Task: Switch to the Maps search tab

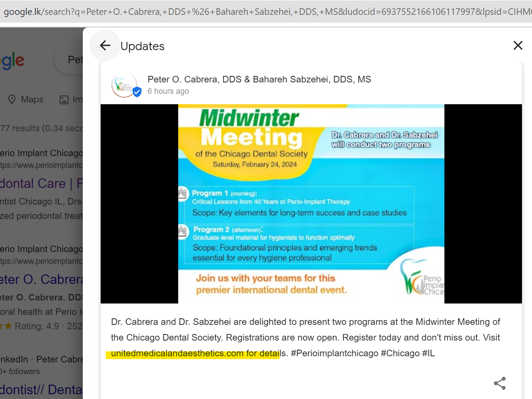Action: [x=26, y=99]
